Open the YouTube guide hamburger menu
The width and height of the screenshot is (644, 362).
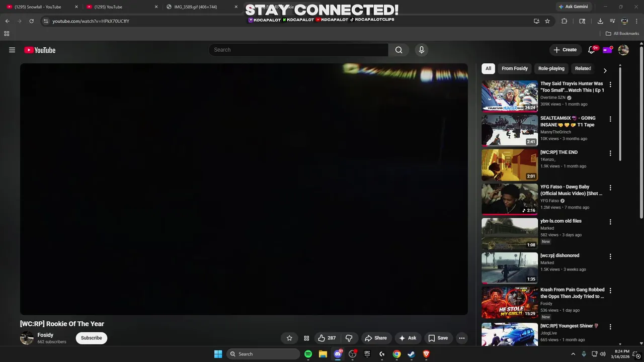12,50
